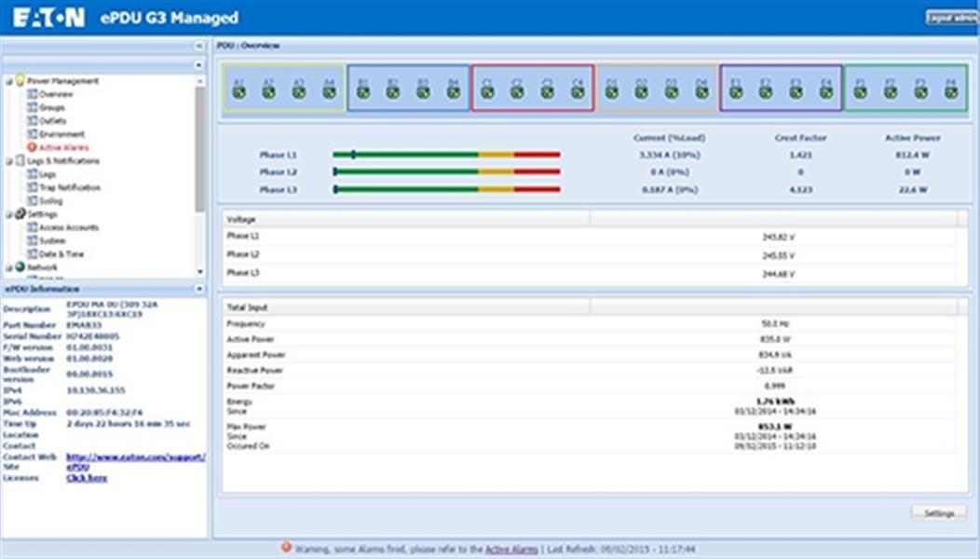
Task: Click the Logout admin button
Action: 952,18
